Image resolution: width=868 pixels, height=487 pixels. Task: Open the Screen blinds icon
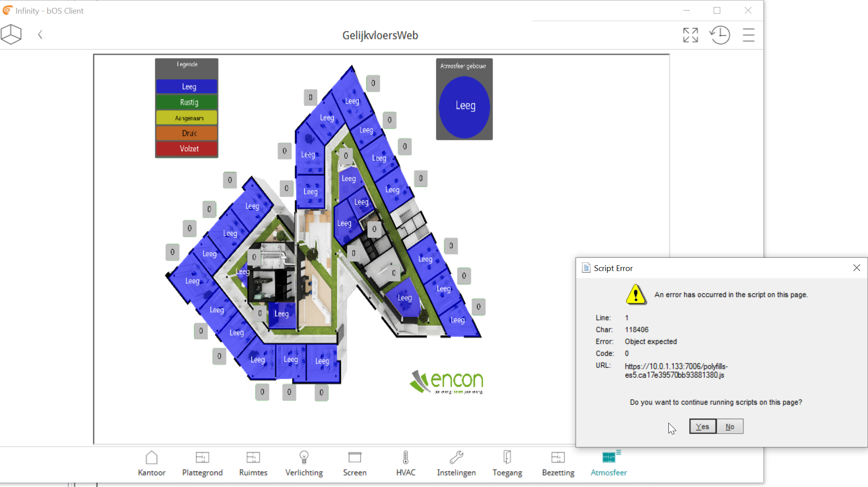point(354,463)
